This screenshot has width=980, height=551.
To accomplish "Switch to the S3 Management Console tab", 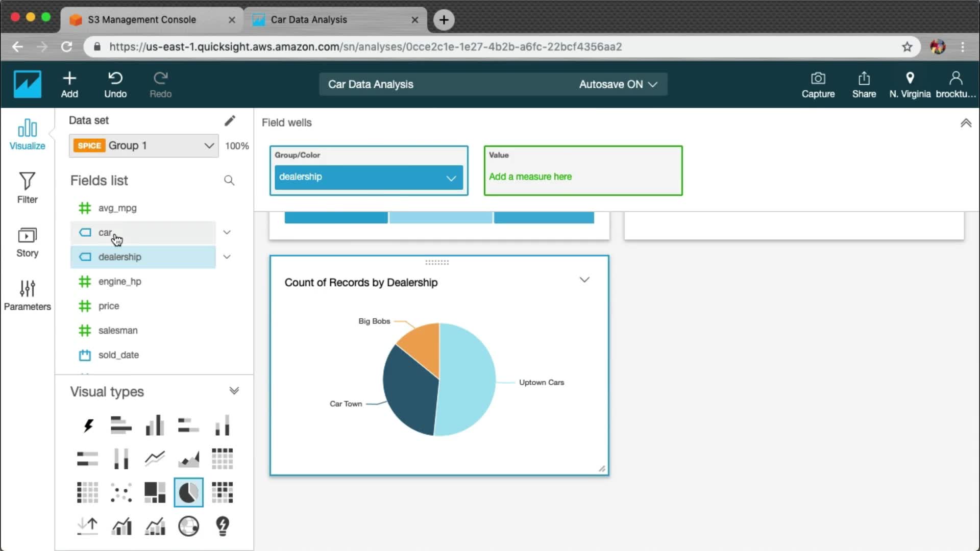I will (x=142, y=19).
